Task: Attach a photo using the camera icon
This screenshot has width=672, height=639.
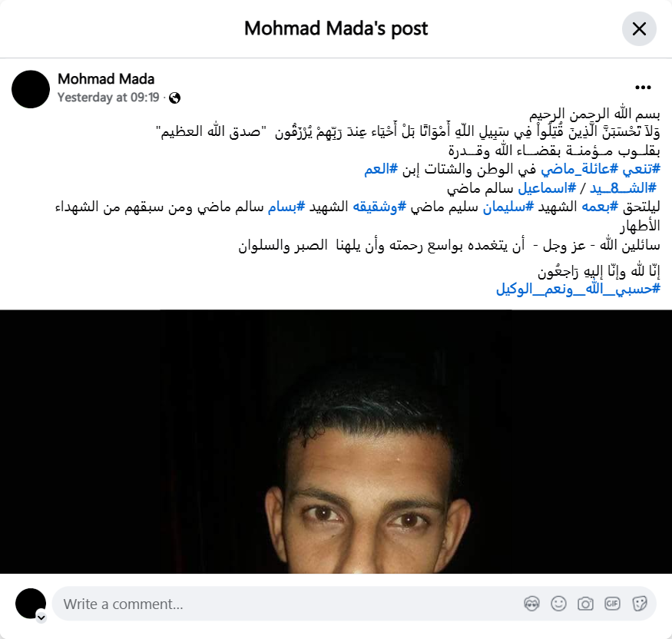Action: (x=585, y=604)
